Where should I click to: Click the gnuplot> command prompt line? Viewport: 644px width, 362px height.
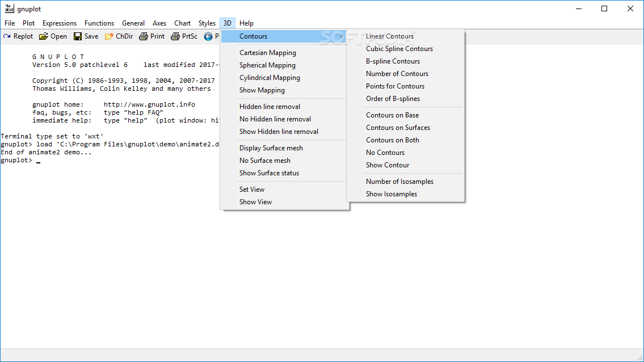tap(20, 160)
